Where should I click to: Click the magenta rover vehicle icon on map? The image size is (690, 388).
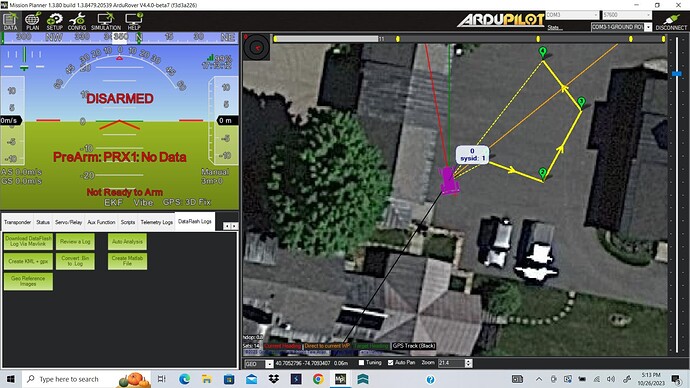[x=449, y=180]
